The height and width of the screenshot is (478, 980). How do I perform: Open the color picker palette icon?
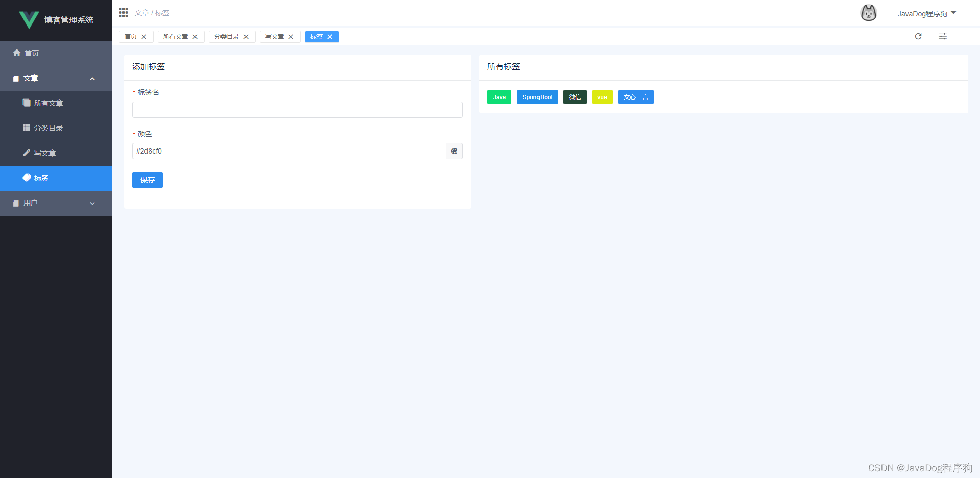point(454,151)
